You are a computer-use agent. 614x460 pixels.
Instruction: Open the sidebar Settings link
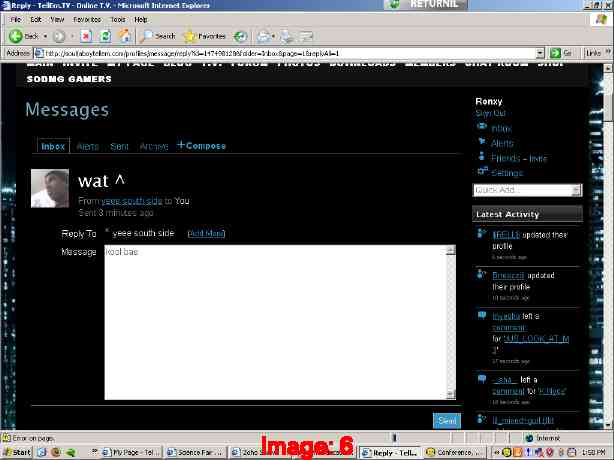pyautogui.click(x=507, y=173)
